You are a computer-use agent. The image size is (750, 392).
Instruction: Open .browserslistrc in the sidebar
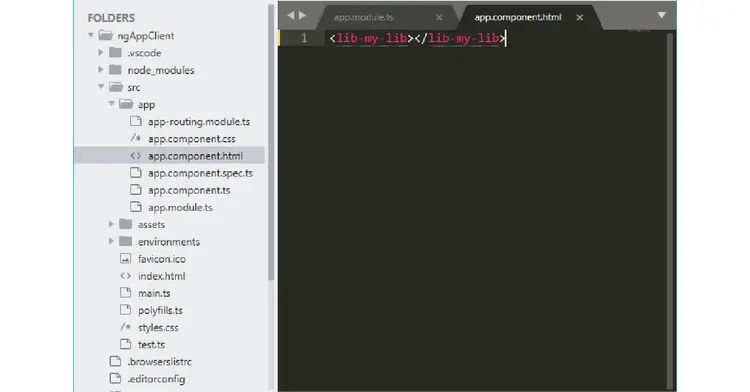coord(160,361)
